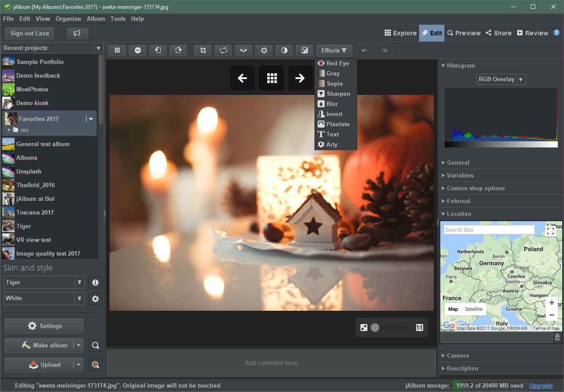Expand the General panel
564x392 pixels.
tap(443, 162)
